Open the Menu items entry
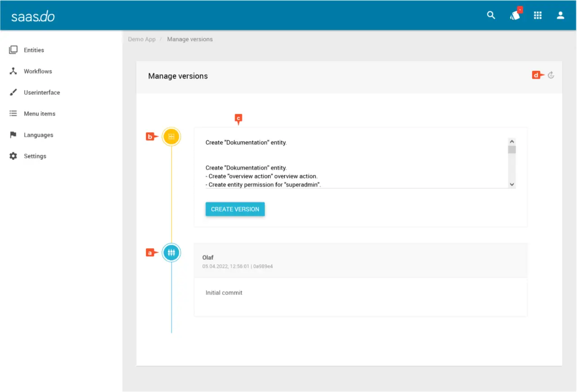This screenshot has width=577, height=392. (40, 114)
